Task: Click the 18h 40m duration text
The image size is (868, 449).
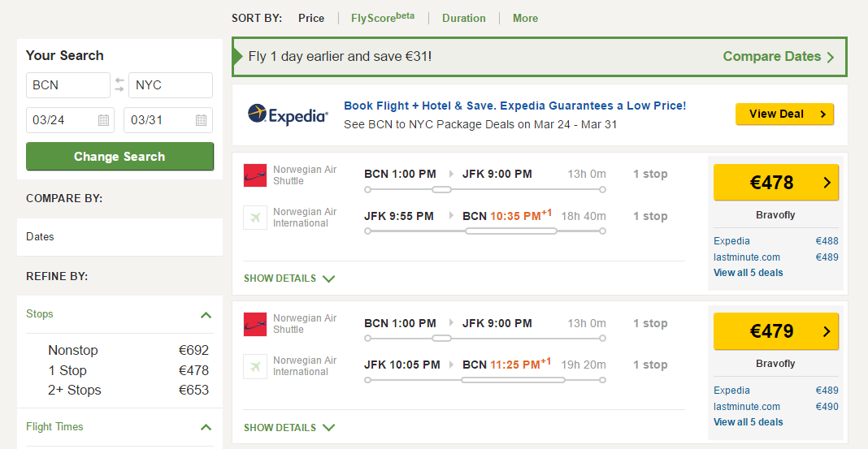Action: (x=584, y=216)
